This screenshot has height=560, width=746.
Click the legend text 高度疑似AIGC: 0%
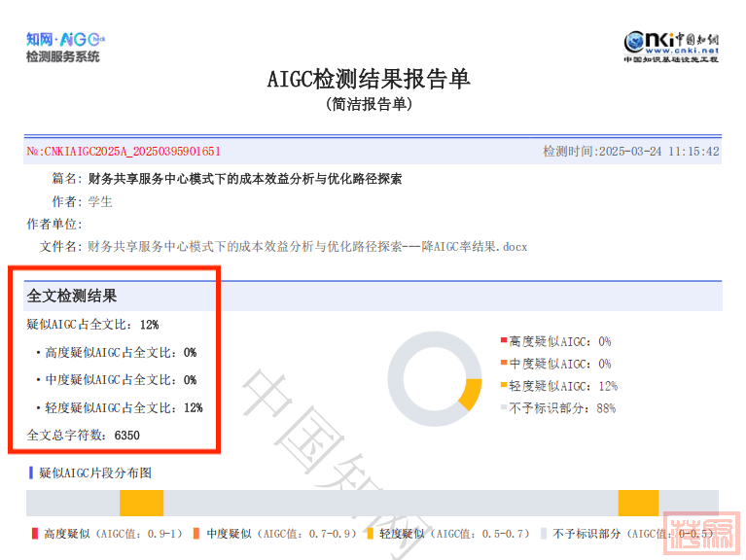(x=560, y=341)
